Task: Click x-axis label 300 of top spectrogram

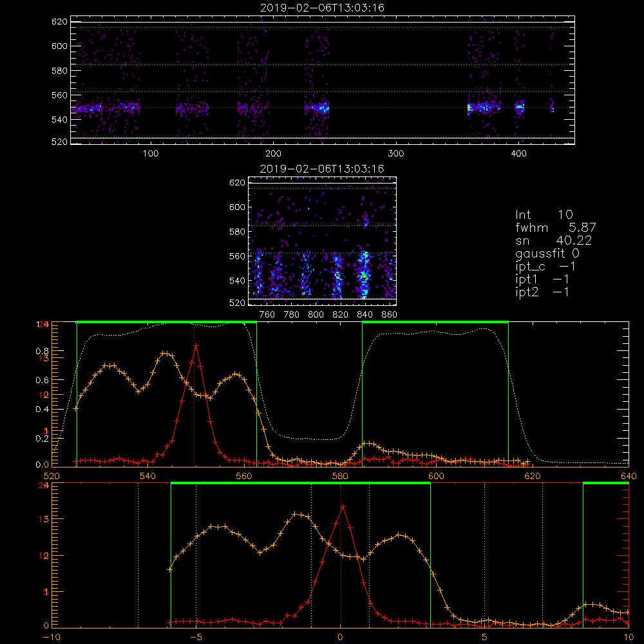Action: point(396,154)
